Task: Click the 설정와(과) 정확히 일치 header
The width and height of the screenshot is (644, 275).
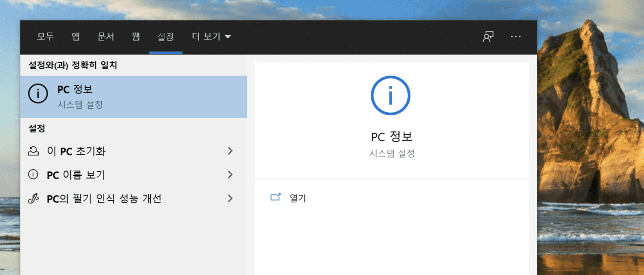Action: [73, 65]
